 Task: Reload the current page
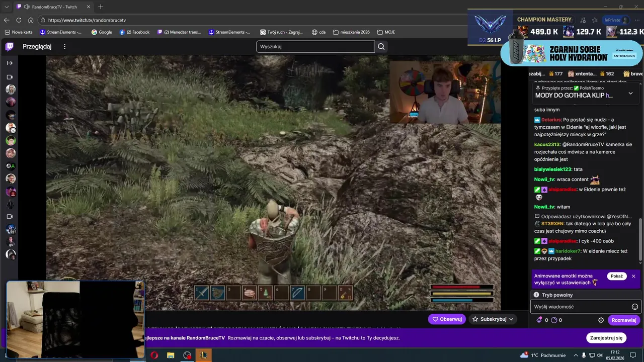coord(19,20)
